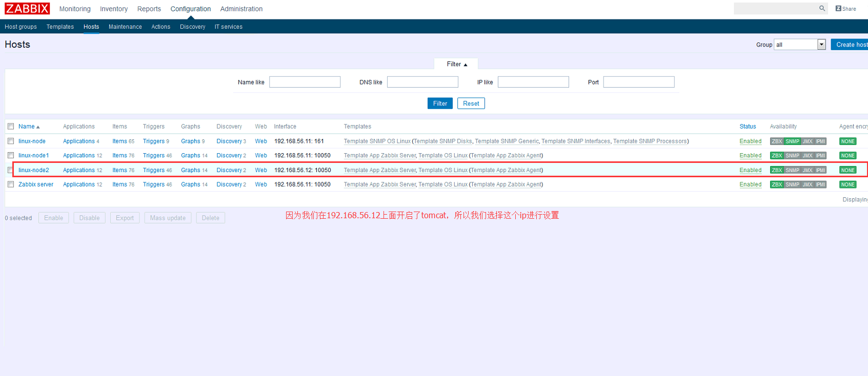Open Discovery link for linux-node2
Viewport: 868px width, 376px height.
click(229, 170)
